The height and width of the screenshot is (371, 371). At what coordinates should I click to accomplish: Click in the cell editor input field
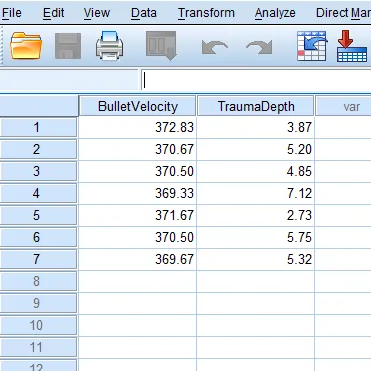click(x=256, y=80)
